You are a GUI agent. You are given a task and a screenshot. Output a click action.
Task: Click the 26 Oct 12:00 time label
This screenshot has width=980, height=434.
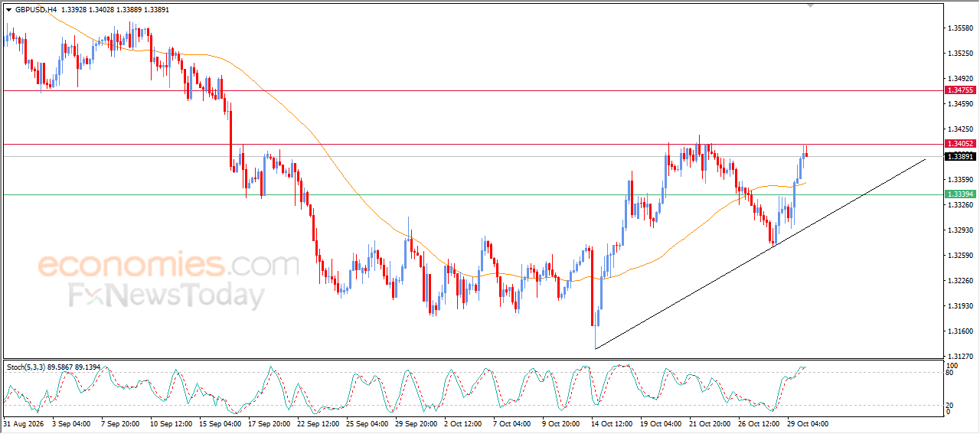tap(759, 423)
